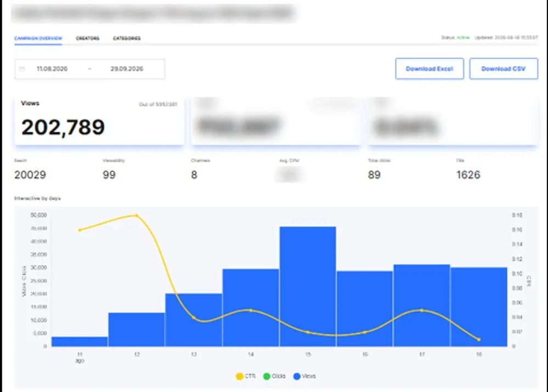Switch to the Categories tab

tap(127, 38)
